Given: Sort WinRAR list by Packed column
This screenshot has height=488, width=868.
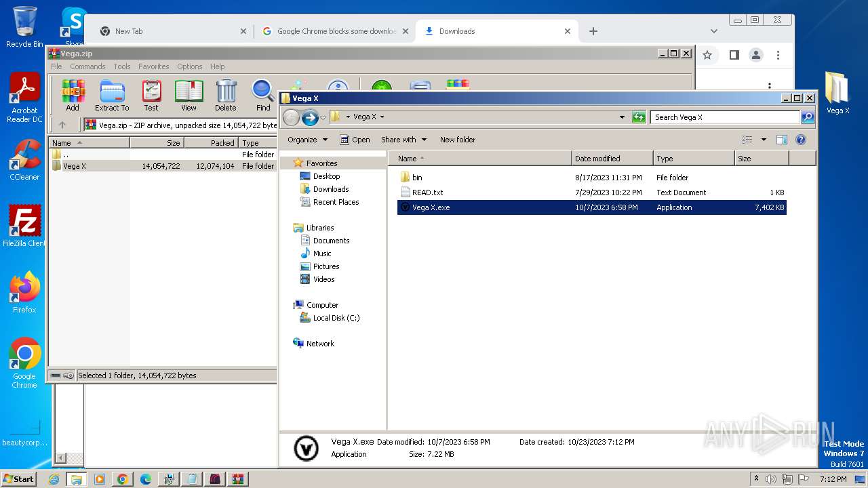Looking at the screenshot, I should tap(211, 143).
